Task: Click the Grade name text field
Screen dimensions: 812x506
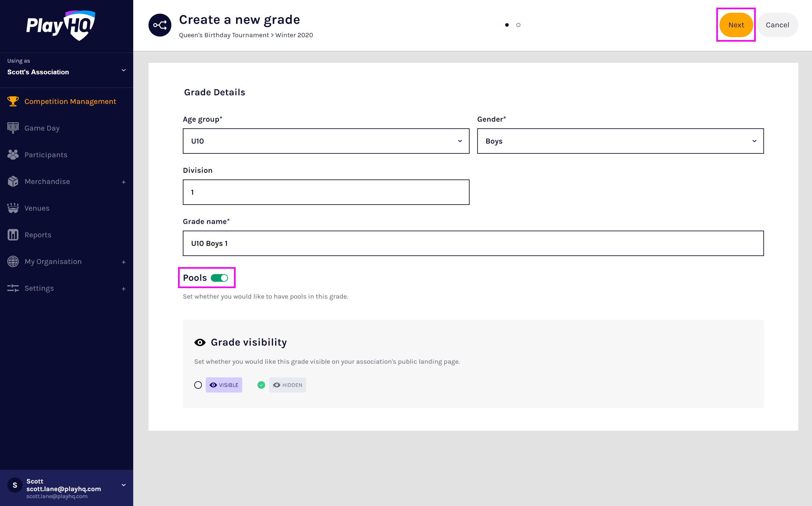Action: [x=473, y=243]
